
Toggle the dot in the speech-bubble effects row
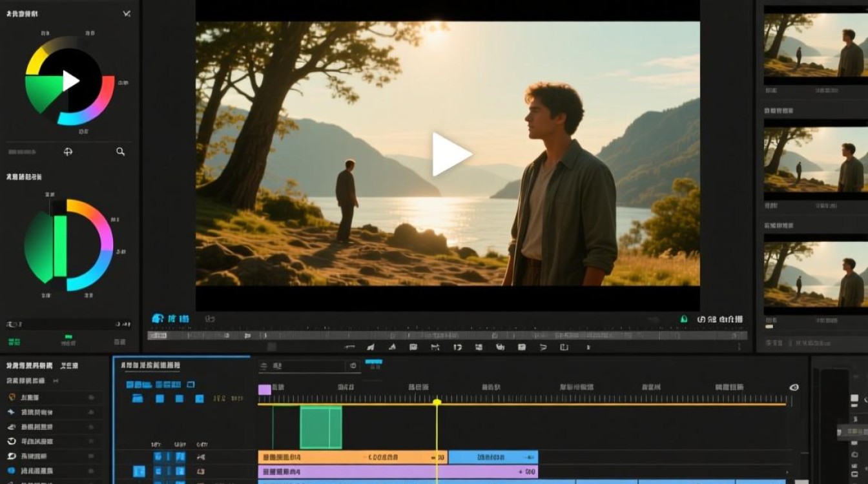tap(91, 456)
